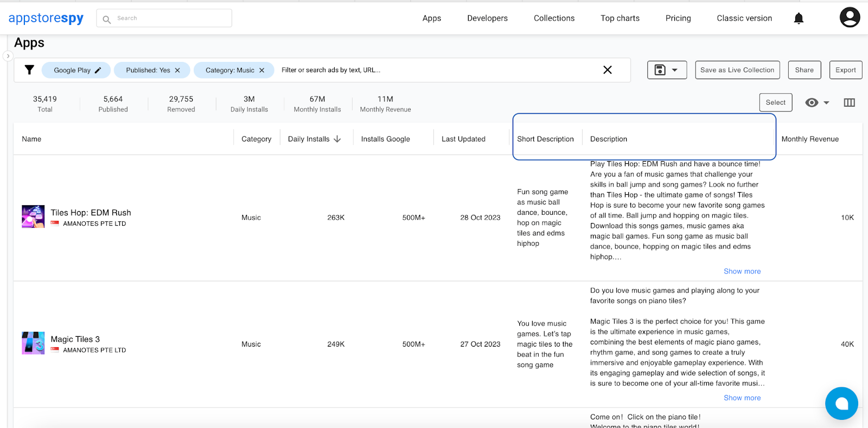Screen dimensions: 868x428
Task: Open the Magic Tiles 3 app icon
Action: (33, 343)
